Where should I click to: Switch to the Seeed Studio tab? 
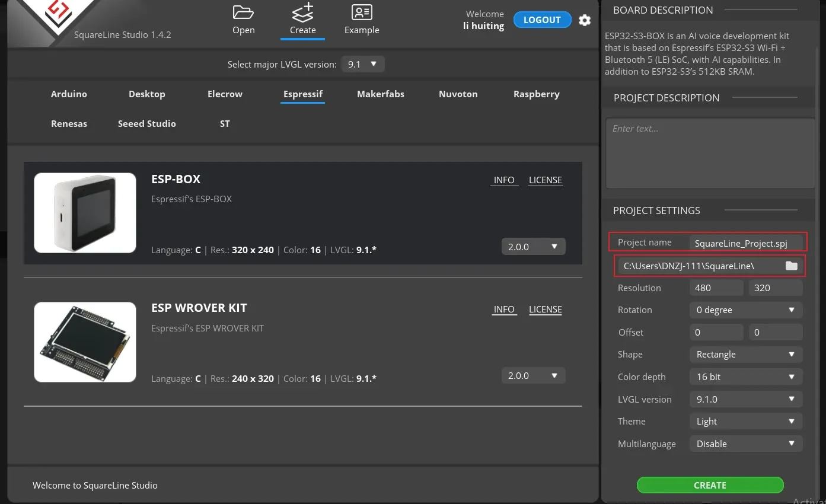tap(147, 124)
